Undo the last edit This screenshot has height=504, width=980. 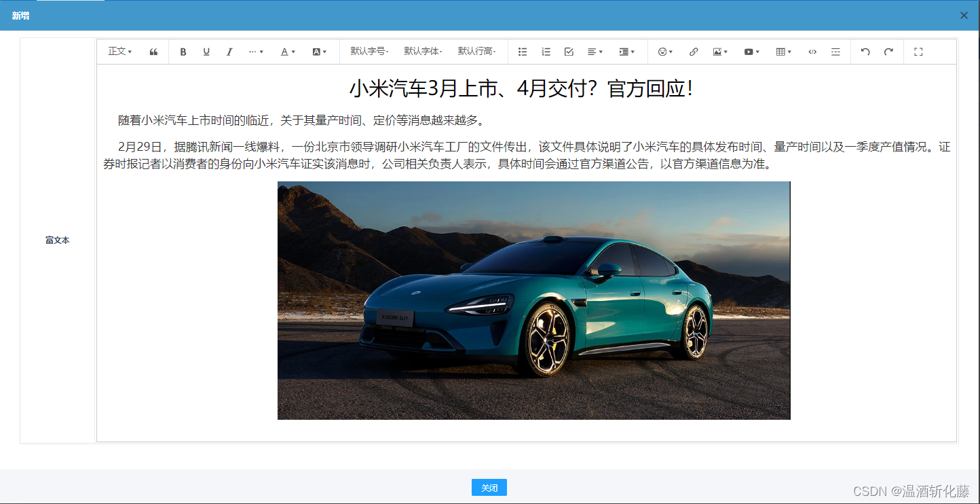pyautogui.click(x=865, y=52)
